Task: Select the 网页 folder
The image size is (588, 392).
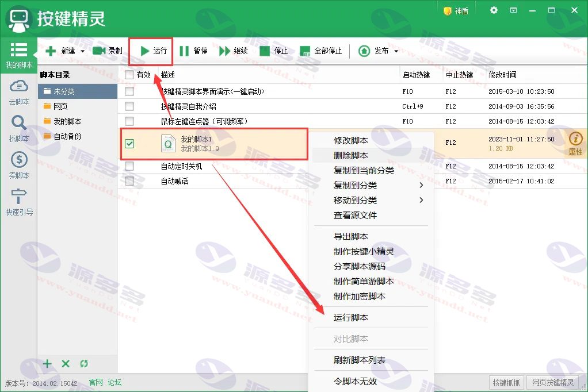Action: (x=78, y=106)
